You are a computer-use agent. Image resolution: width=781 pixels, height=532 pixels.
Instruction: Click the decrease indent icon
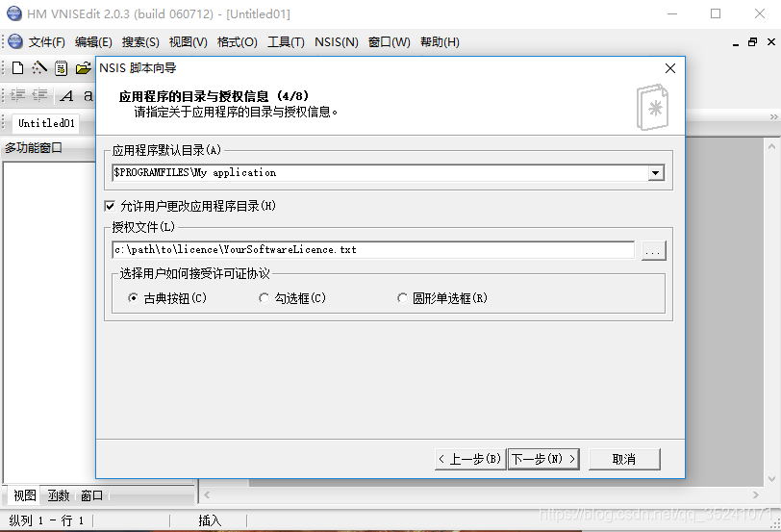point(39,95)
